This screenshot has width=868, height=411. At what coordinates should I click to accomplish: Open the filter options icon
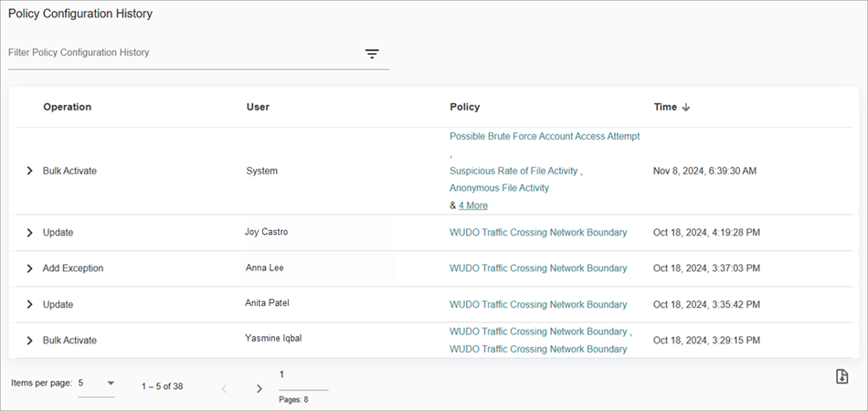(x=372, y=54)
